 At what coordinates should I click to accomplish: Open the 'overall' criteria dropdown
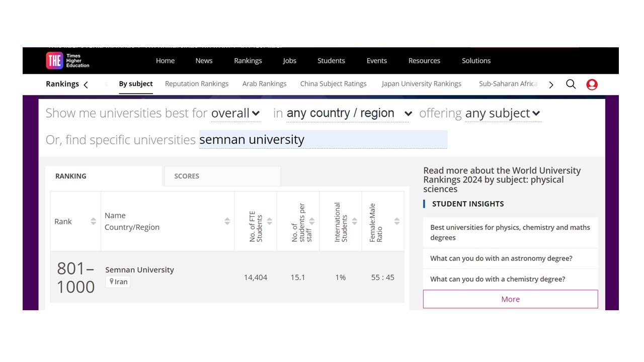coord(235,113)
